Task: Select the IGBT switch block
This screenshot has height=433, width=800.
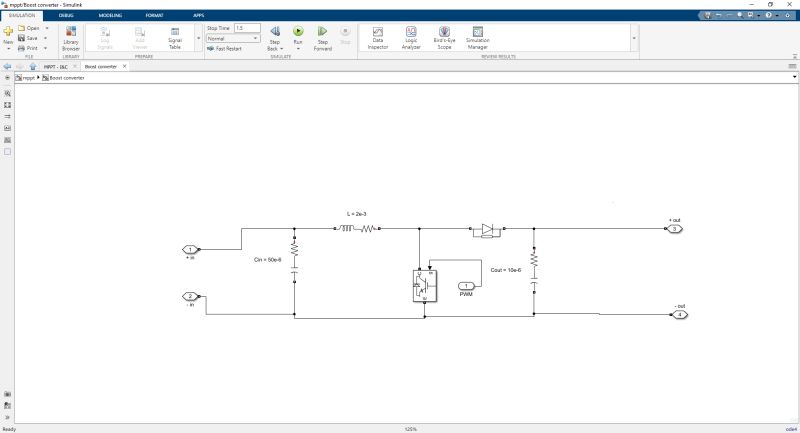Action: [x=424, y=286]
